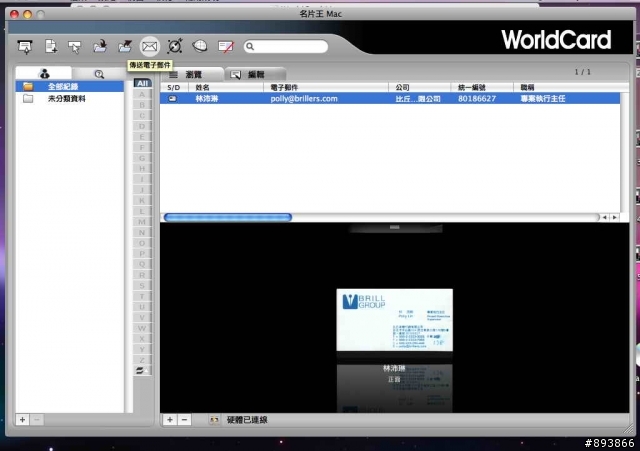Click the magnifier icon in search field
Screen dimensions: 640x451
click(250, 47)
